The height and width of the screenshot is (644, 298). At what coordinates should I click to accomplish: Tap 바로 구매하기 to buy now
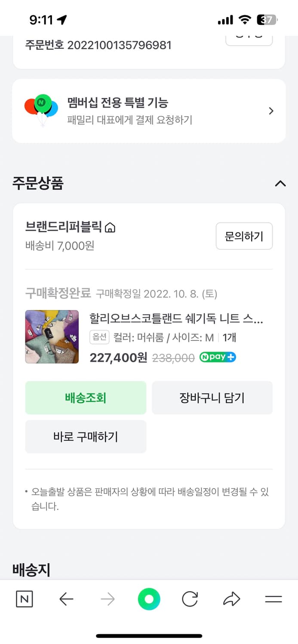tap(86, 437)
